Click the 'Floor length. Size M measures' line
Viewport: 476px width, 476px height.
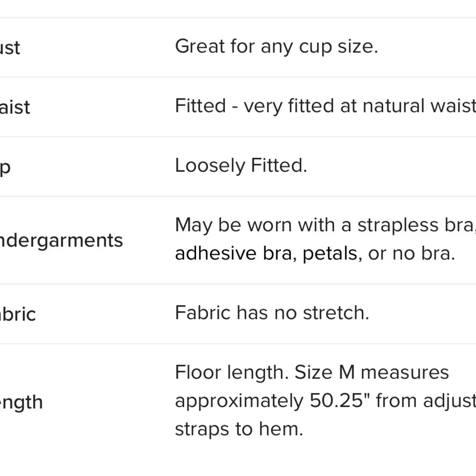(312, 372)
